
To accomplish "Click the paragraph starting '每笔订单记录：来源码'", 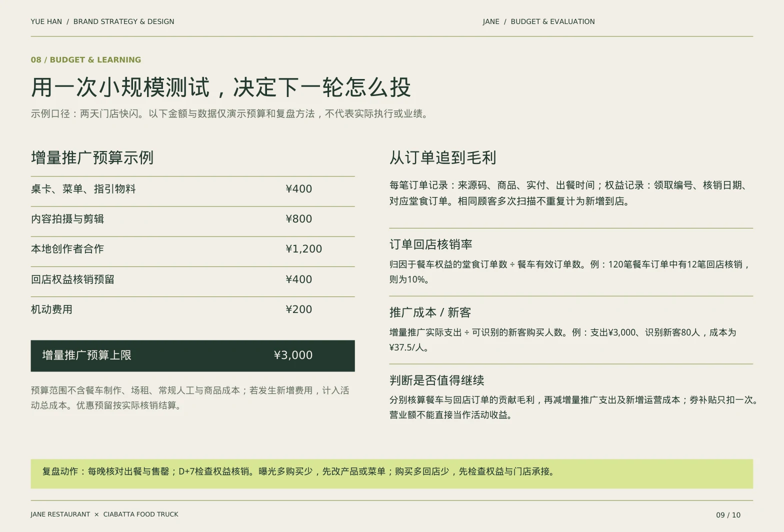I will 568,193.
